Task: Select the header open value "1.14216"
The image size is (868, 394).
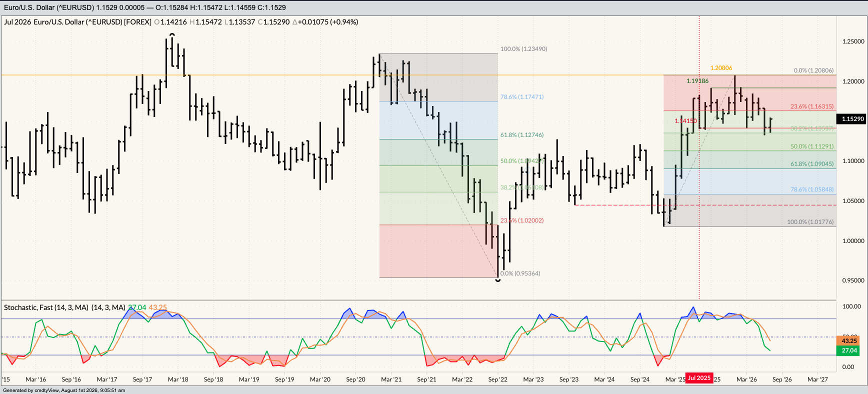Action: (173, 22)
